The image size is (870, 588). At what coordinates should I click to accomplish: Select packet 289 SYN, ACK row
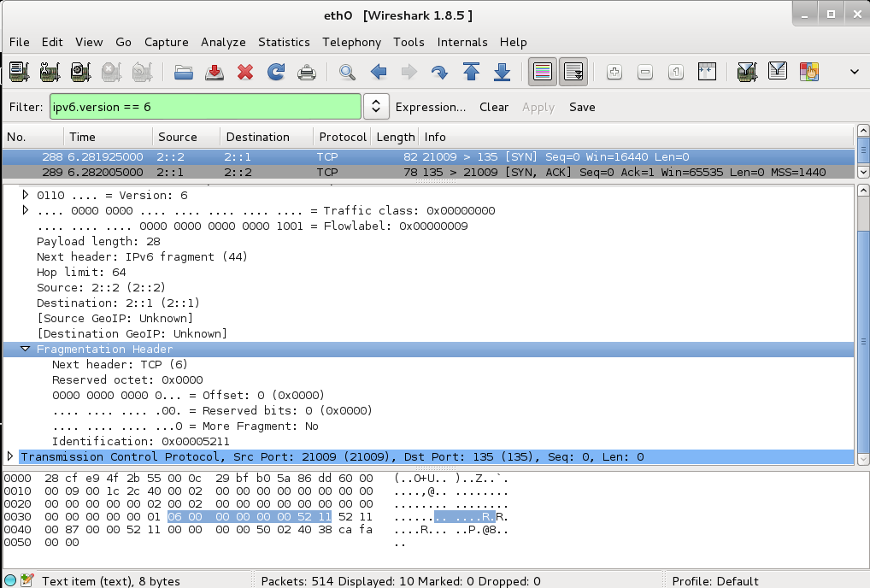[x=428, y=172]
